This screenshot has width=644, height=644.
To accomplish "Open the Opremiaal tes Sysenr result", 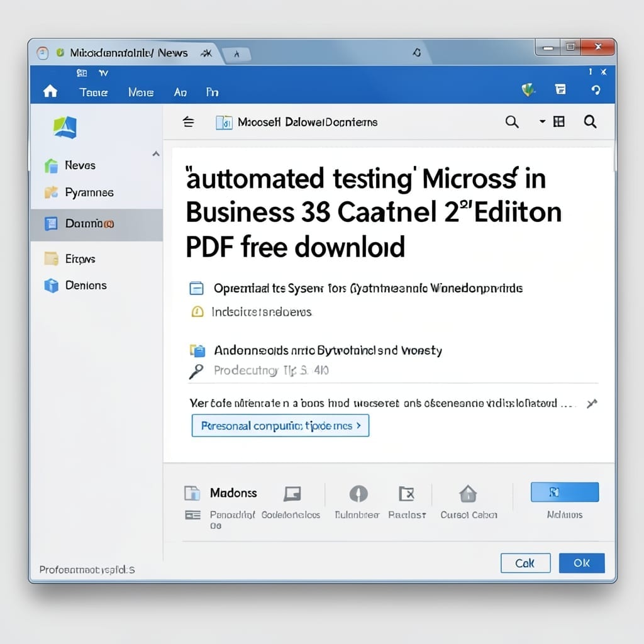I will tap(368, 288).
